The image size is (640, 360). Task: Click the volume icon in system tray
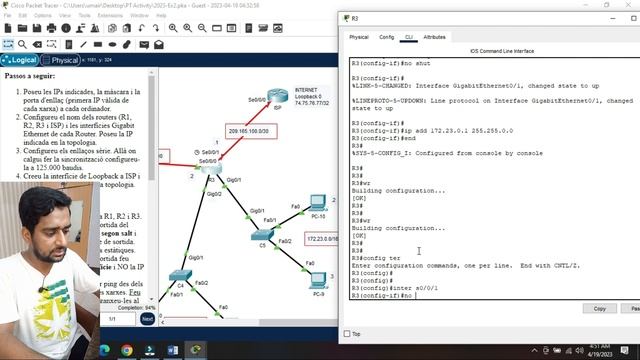579,350
